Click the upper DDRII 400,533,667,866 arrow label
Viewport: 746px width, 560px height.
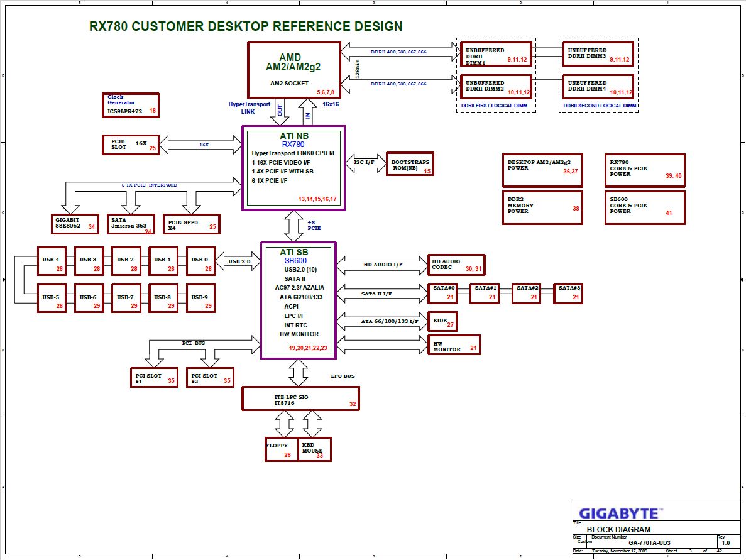398,52
